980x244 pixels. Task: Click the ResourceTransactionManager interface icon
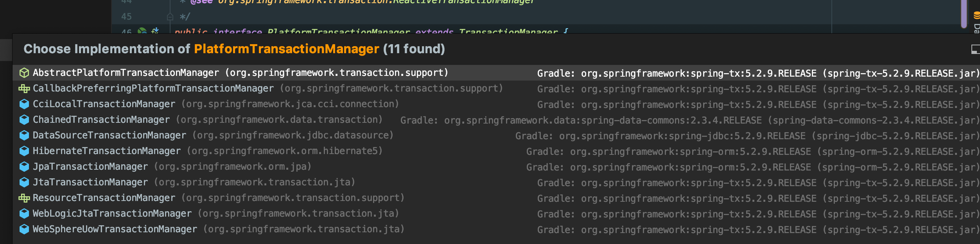[24, 198]
